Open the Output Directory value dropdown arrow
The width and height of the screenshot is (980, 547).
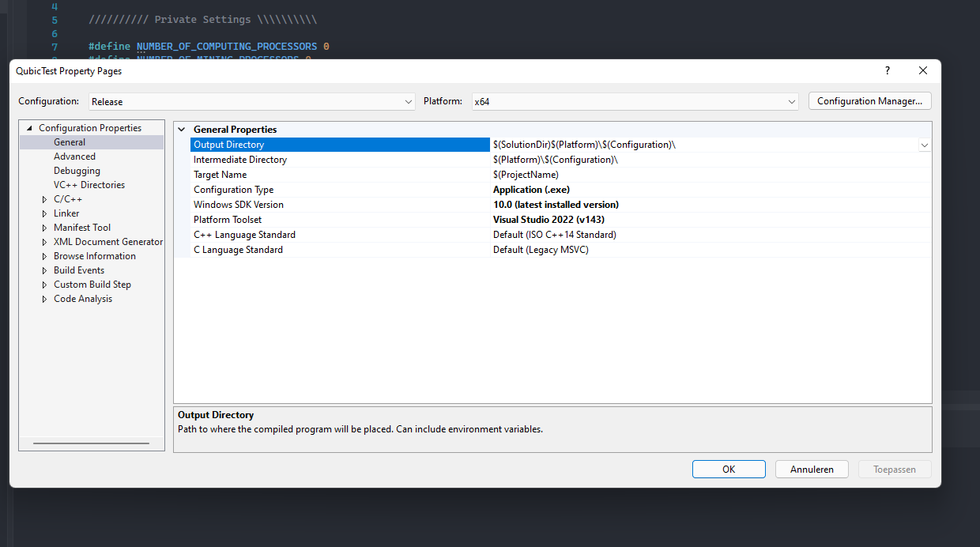pos(925,145)
